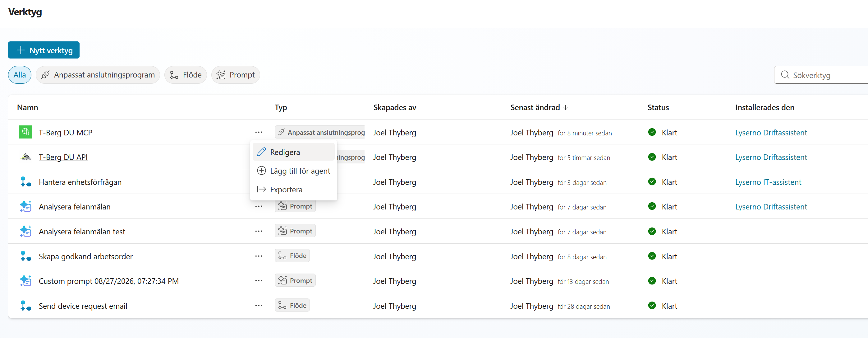Sort by the Namn column header

tap(28, 108)
